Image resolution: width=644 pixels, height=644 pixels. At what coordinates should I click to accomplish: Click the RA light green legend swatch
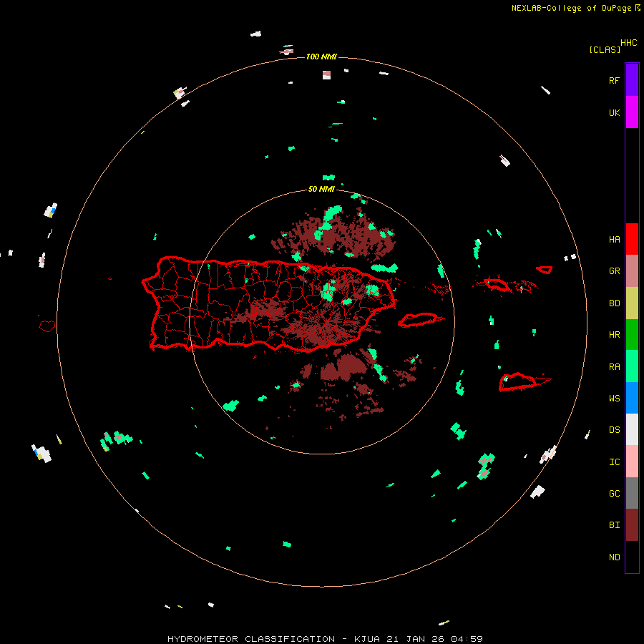coord(632,366)
